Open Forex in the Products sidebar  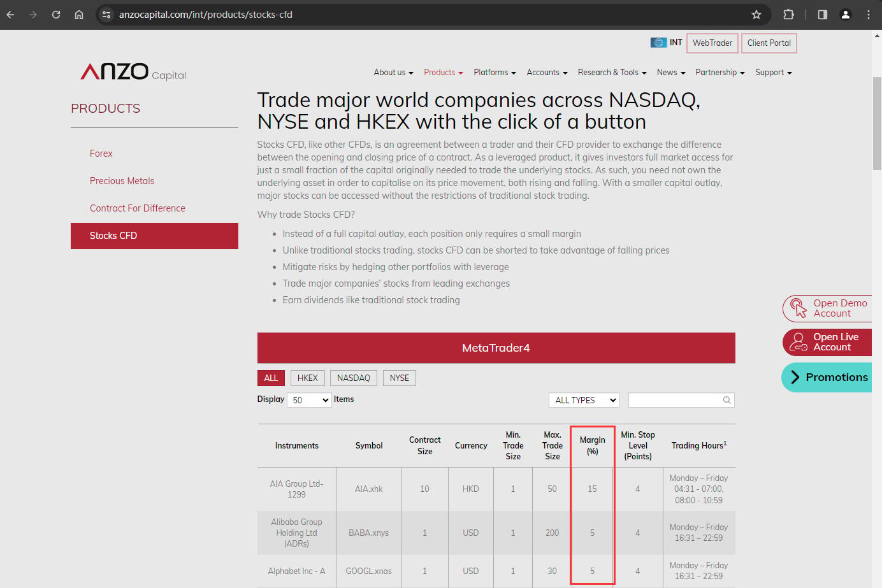[x=101, y=154]
